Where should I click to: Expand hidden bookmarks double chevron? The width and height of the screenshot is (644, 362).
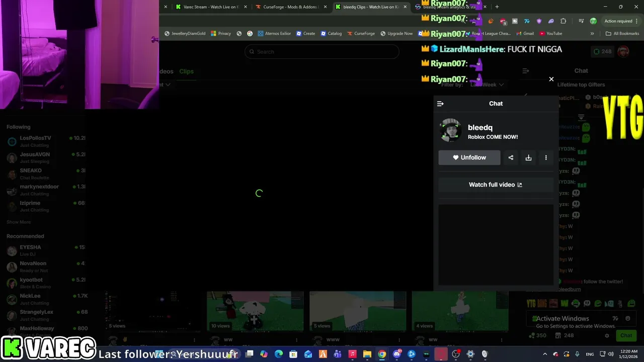pos(592,34)
